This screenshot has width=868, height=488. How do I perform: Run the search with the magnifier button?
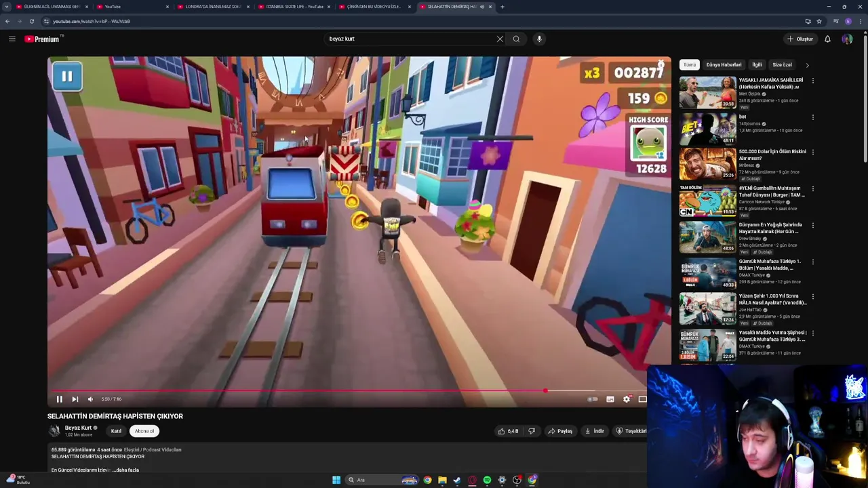click(x=516, y=39)
